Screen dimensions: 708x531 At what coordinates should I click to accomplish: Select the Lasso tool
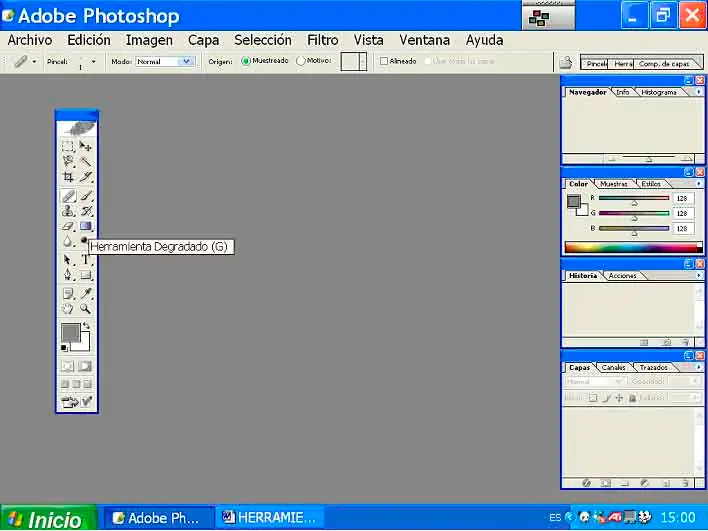(68, 161)
